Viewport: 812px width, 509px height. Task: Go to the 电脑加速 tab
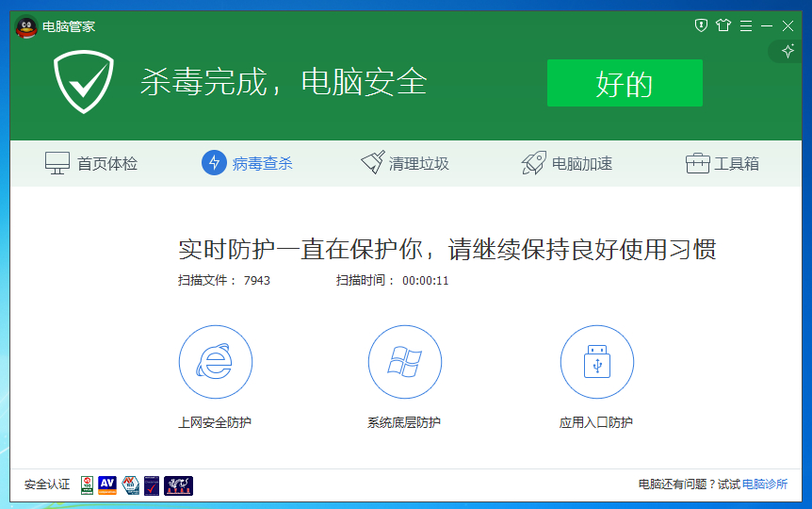[x=567, y=163]
